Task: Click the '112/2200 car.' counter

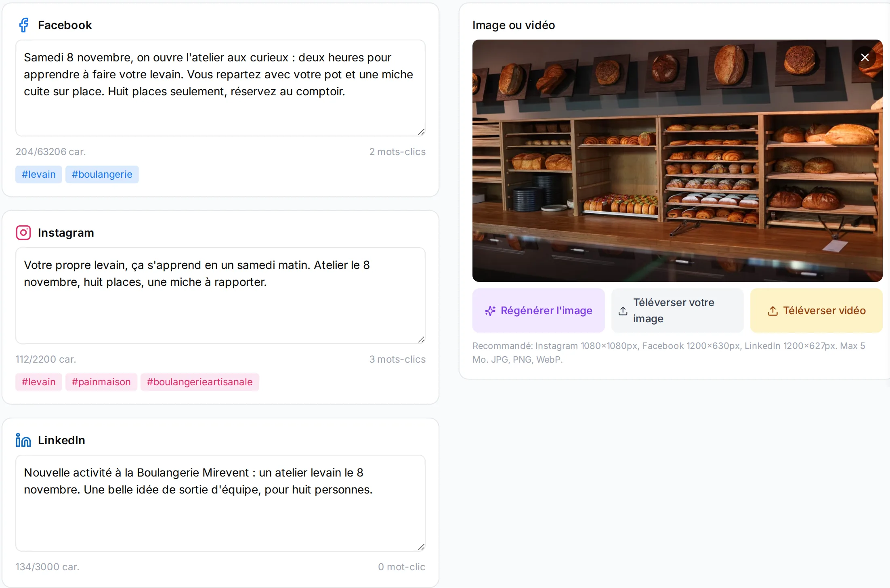Action: pos(46,359)
